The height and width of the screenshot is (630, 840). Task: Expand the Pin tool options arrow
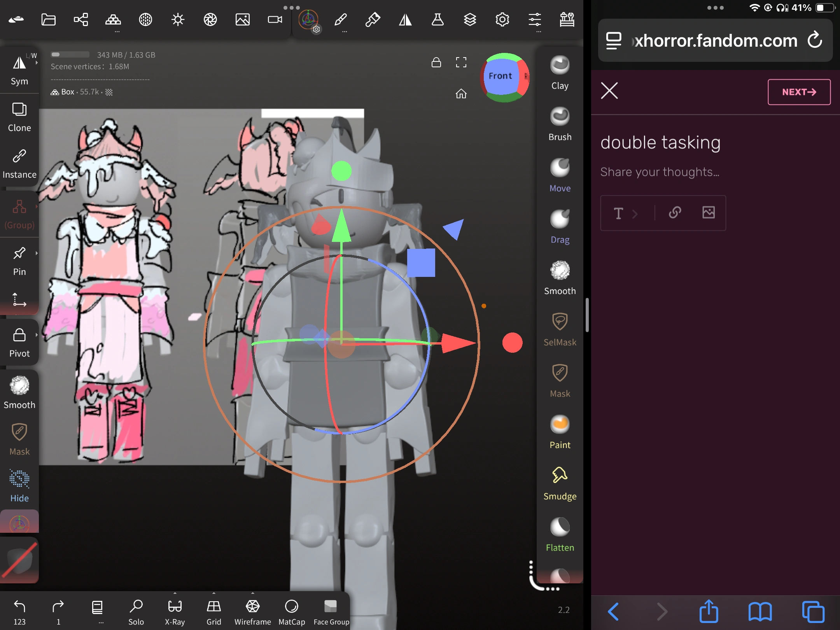[x=37, y=253]
